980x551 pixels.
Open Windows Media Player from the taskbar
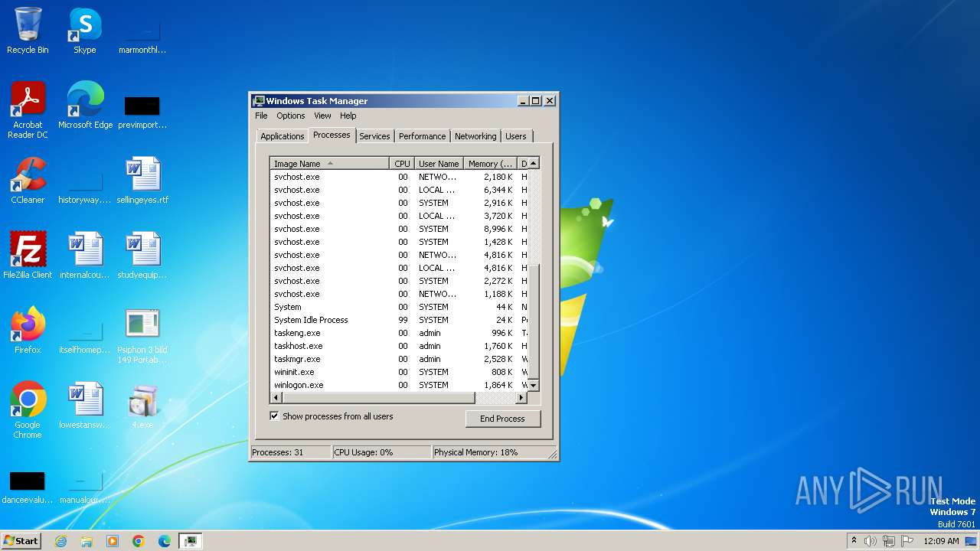pyautogui.click(x=113, y=541)
